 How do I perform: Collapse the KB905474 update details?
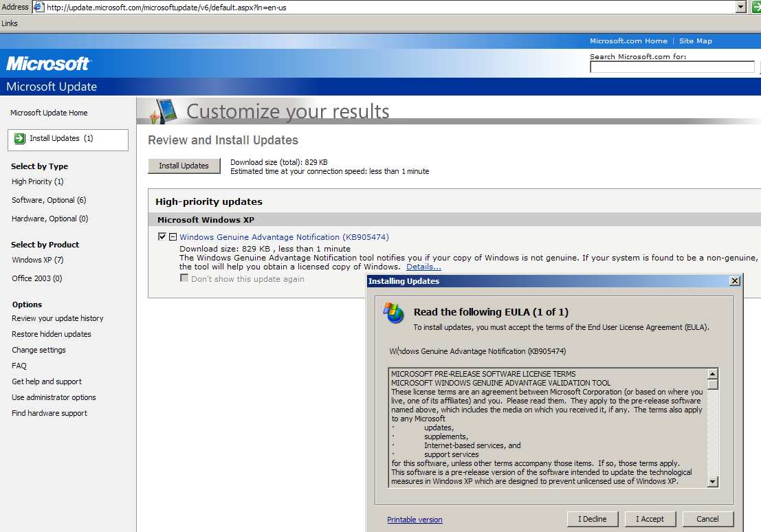pyautogui.click(x=173, y=236)
